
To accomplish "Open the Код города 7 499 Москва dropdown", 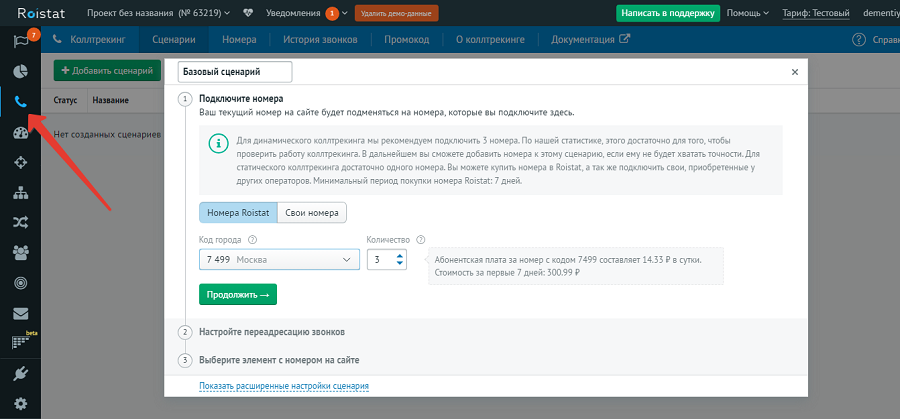I will point(280,259).
